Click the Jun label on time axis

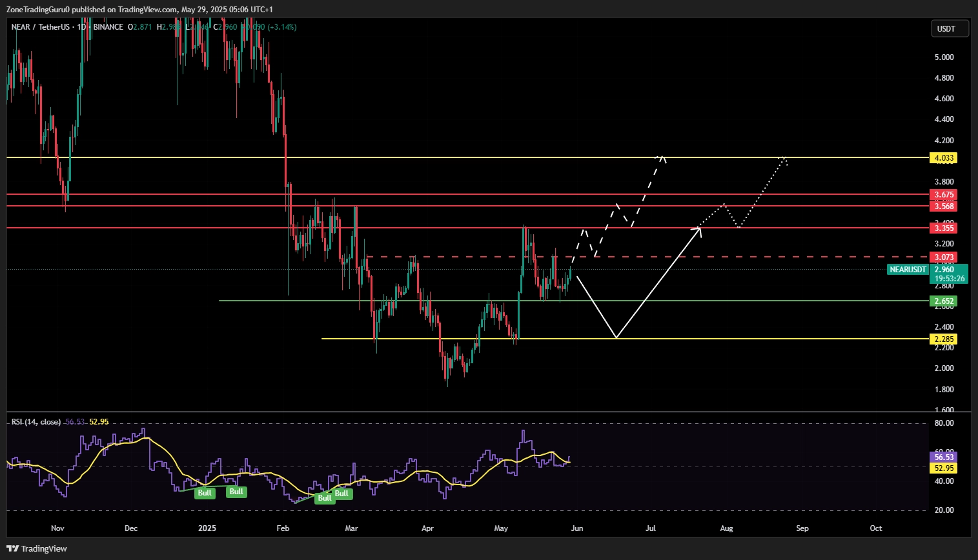(577, 528)
